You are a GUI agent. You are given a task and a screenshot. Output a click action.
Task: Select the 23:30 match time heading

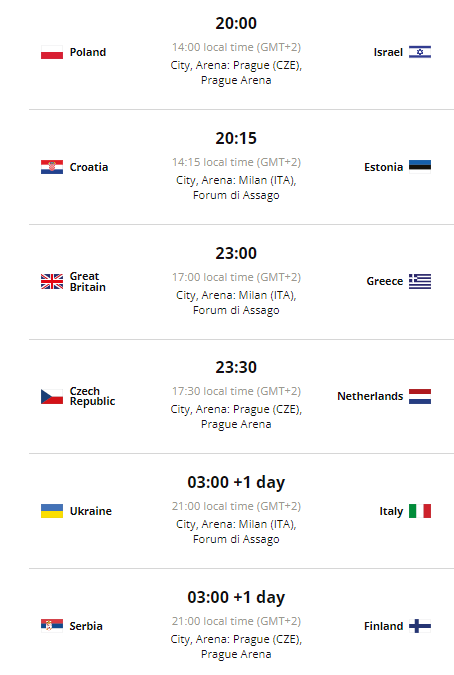click(236, 367)
